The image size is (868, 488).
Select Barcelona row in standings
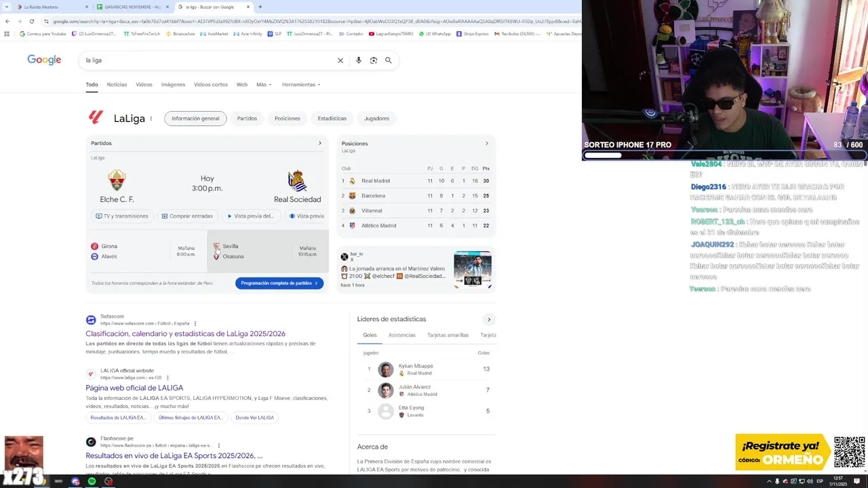point(416,196)
